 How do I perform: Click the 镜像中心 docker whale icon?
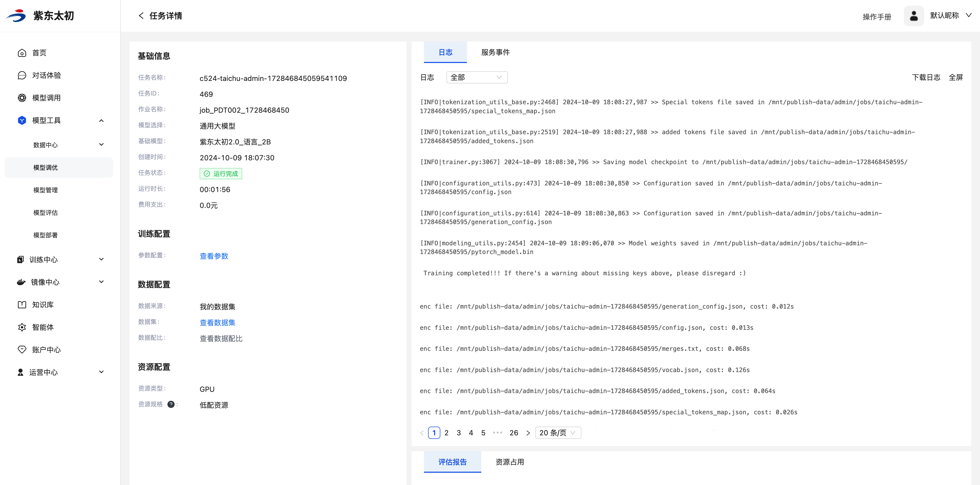pos(21,282)
